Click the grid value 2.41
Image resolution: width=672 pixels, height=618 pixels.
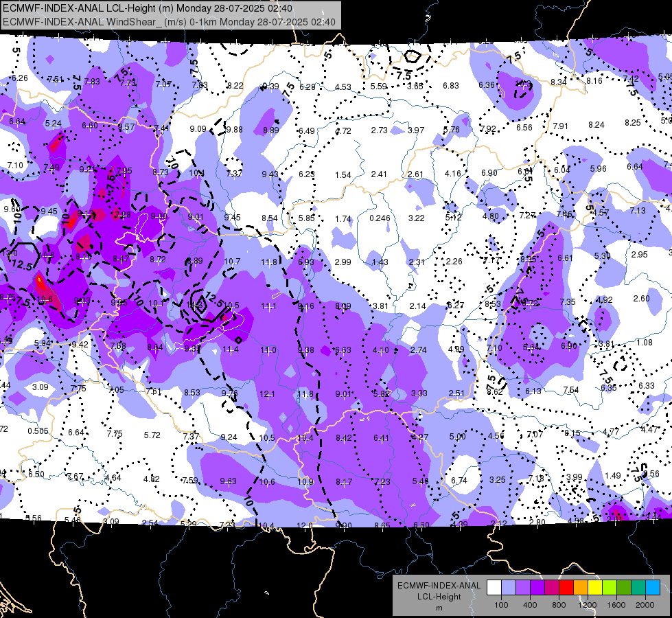(379, 174)
